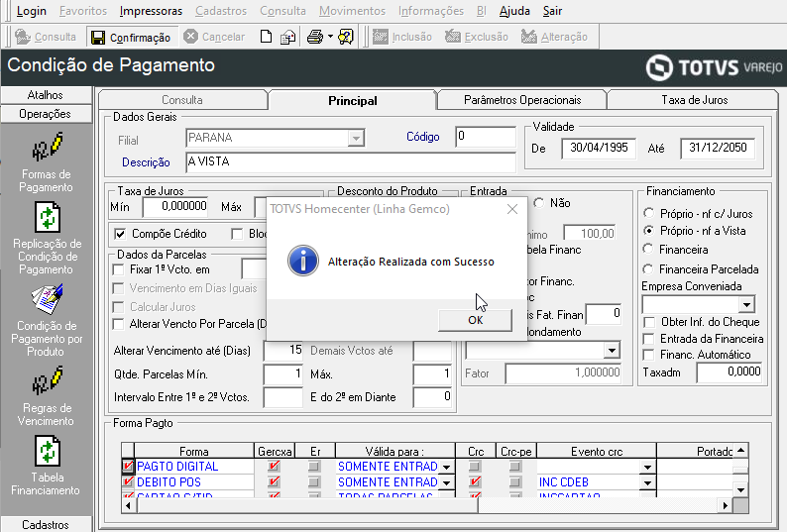Toggle Gercxa checkbox for PAGTO DIGITAL row
787x532 pixels.
[x=274, y=467]
